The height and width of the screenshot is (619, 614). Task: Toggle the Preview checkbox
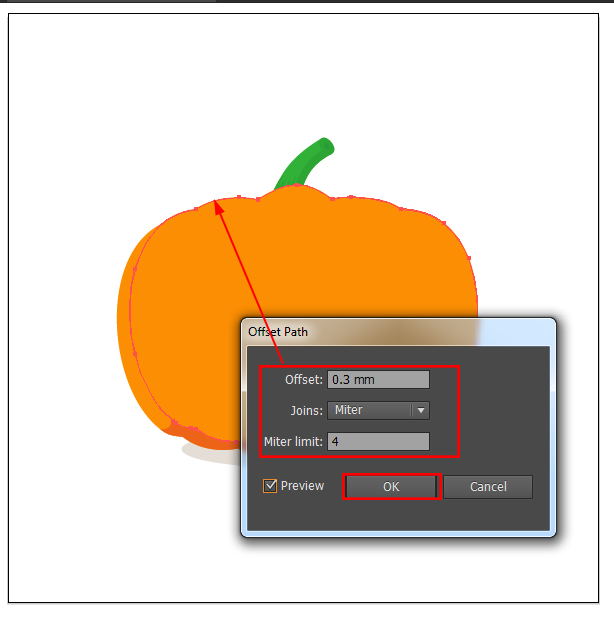pos(270,486)
